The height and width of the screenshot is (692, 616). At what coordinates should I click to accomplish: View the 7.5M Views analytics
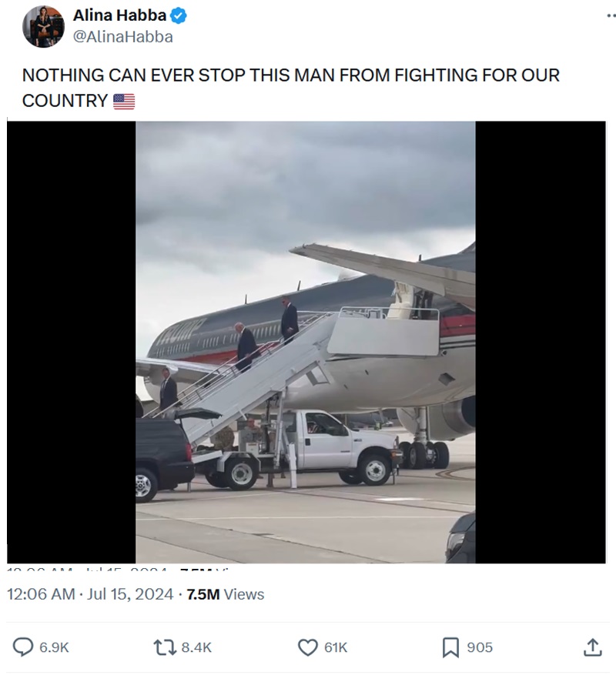(x=225, y=594)
